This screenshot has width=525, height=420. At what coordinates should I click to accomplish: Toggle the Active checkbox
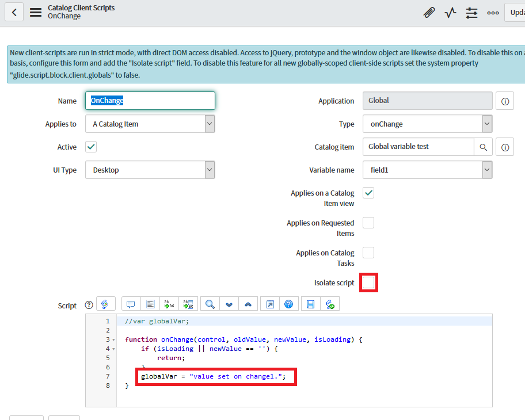tap(91, 147)
